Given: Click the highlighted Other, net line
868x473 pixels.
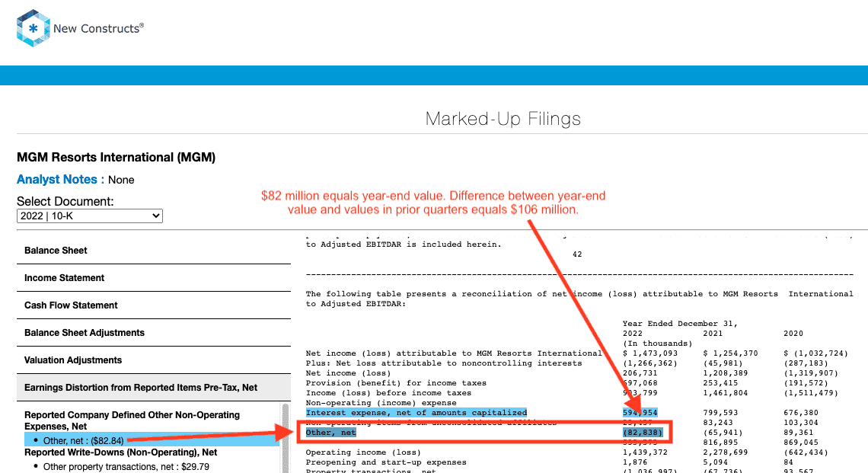Looking at the screenshot, I should pos(330,433).
